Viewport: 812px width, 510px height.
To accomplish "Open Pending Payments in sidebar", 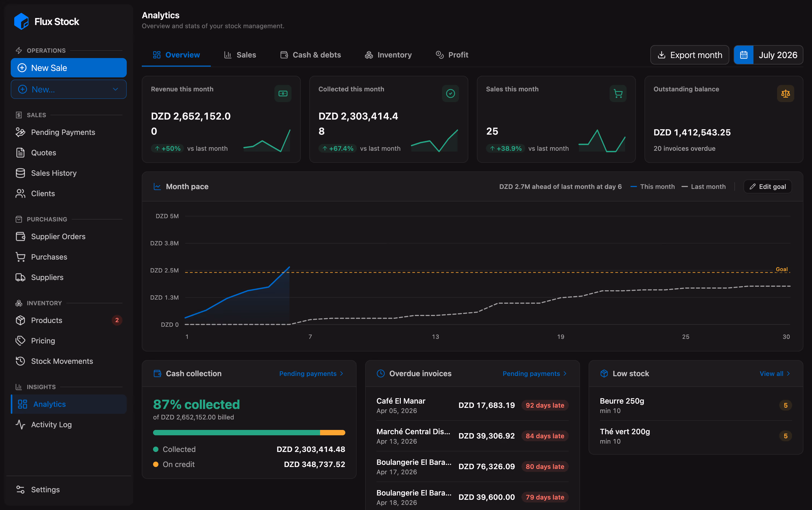I will (x=69, y=132).
